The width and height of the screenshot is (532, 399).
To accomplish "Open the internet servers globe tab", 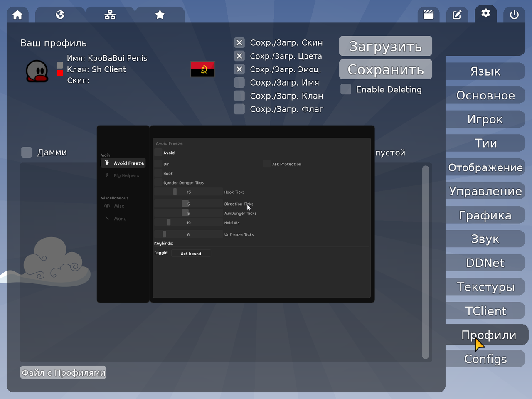I will click(x=60, y=15).
